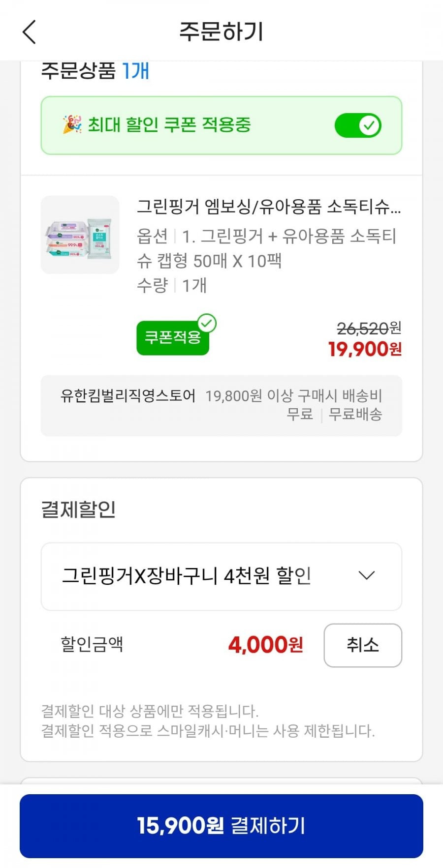
Task: Open the 그린핑거 tissue product thumbnail
Action: [x=80, y=235]
